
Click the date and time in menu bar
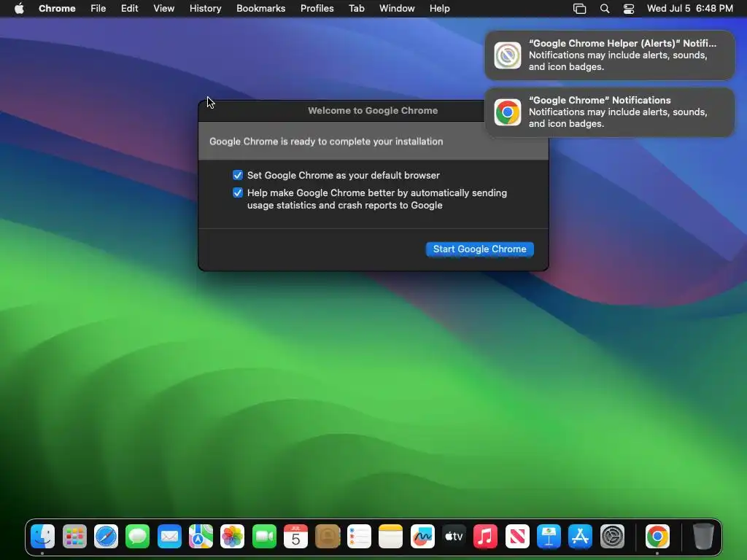[x=690, y=9]
